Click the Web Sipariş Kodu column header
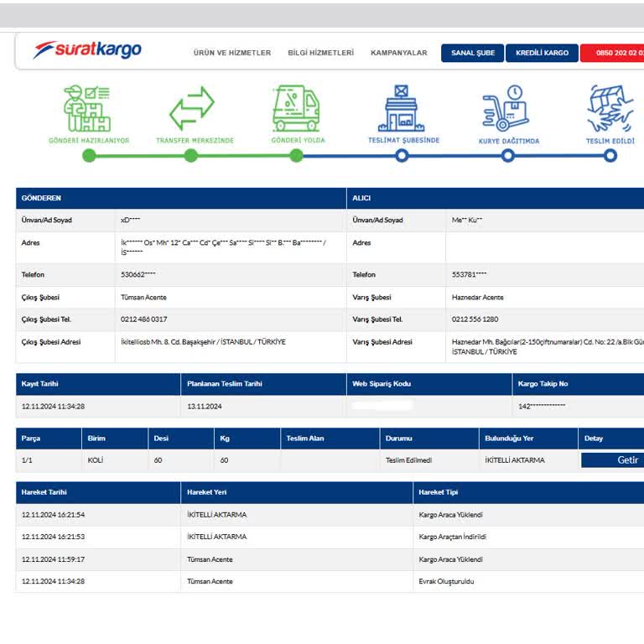644x644 pixels. click(x=429, y=383)
